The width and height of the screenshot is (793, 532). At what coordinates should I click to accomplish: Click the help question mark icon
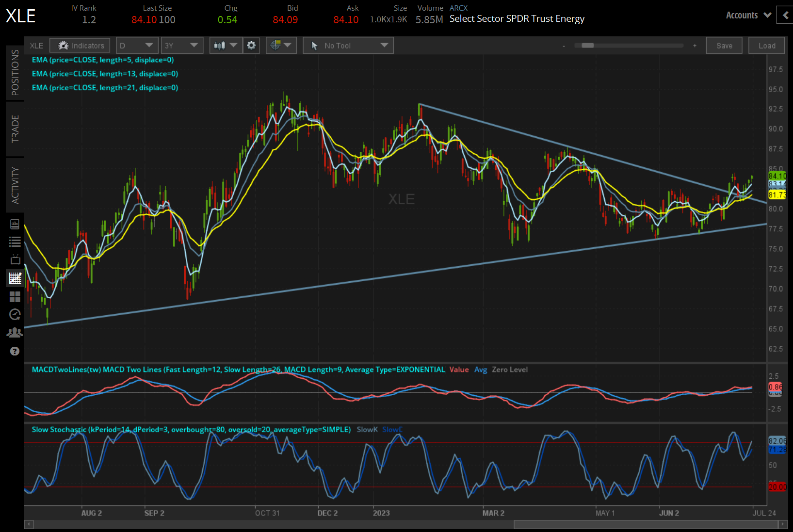(x=15, y=351)
